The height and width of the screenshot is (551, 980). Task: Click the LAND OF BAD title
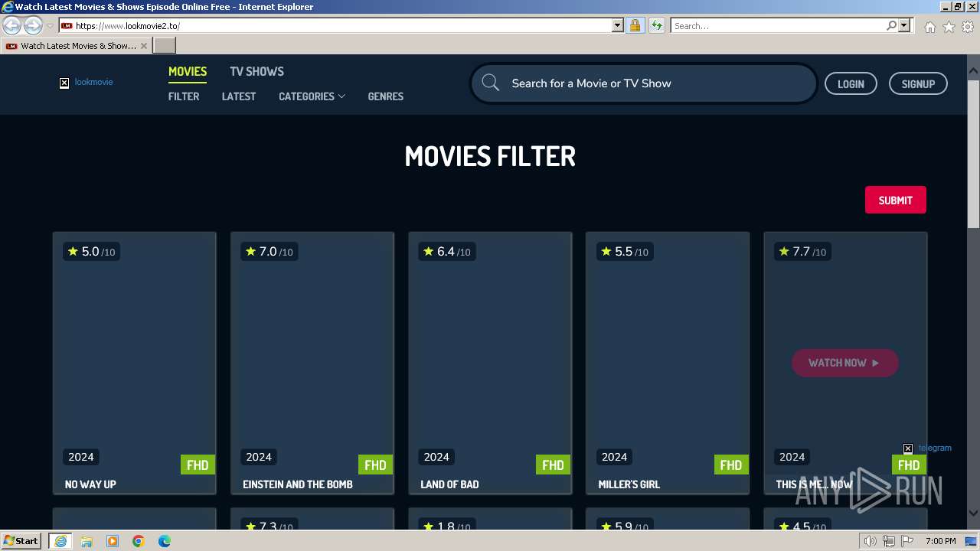pos(449,484)
